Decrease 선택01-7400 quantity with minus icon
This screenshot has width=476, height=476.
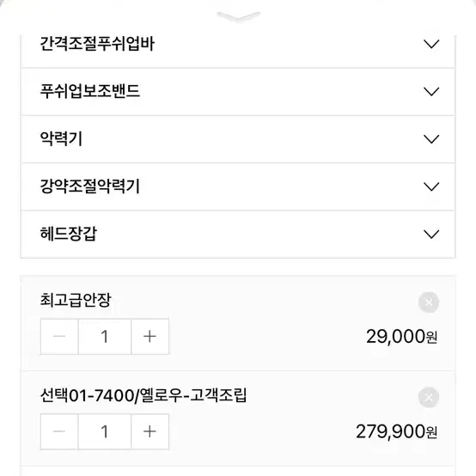coord(59,431)
